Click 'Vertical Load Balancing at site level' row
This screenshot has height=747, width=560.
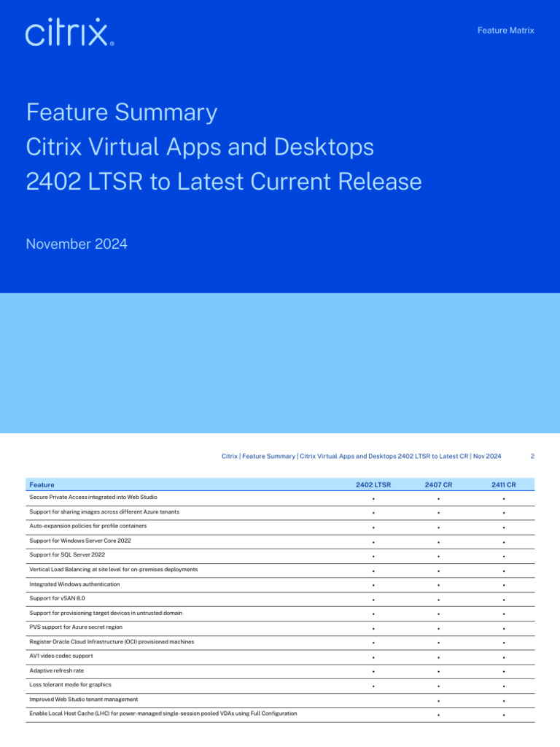pos(280,570)
